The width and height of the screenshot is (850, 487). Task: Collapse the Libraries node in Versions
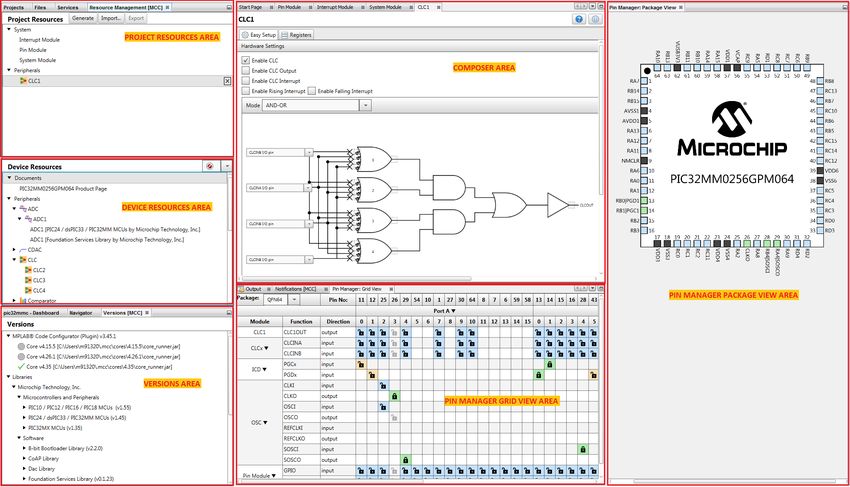9,377
